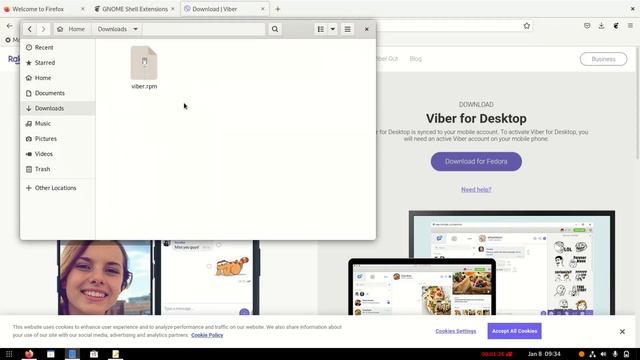Bookmark this page with the star

point(527,26)
